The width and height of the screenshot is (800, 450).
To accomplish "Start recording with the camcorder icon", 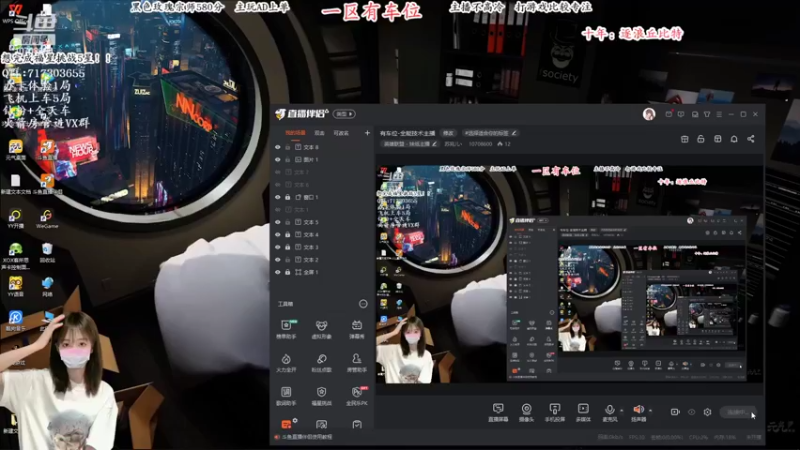I will pyautogui.click(x=675, y=412).
